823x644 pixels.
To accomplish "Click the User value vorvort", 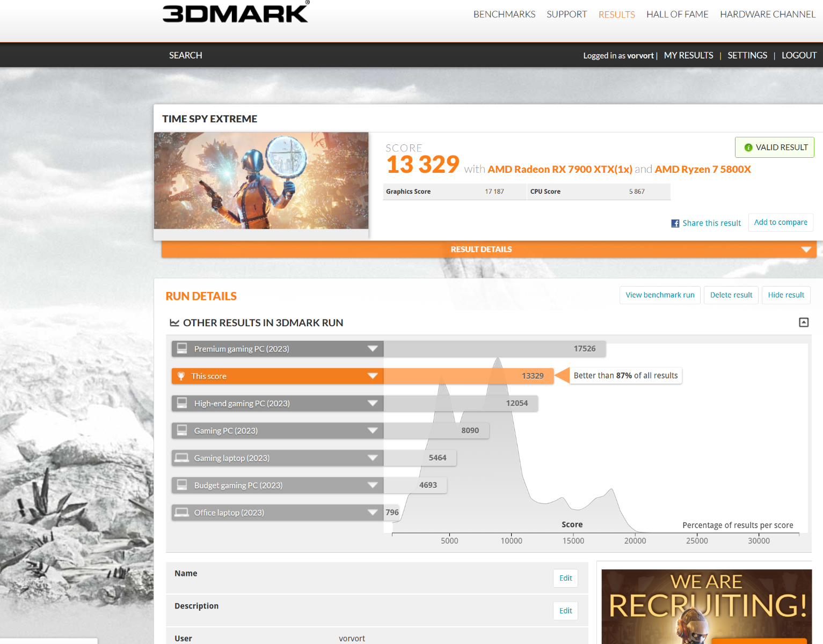I will [x=352, y=639].
